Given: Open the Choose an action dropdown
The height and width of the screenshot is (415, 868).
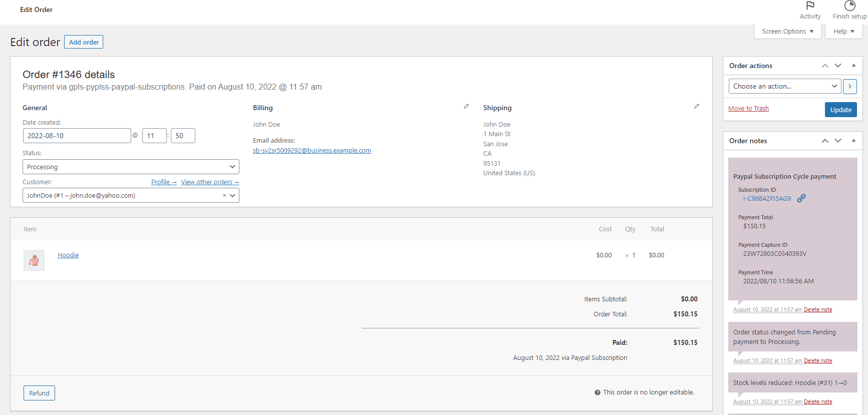Looking at the screenshot, I should [x=784, y=86].
